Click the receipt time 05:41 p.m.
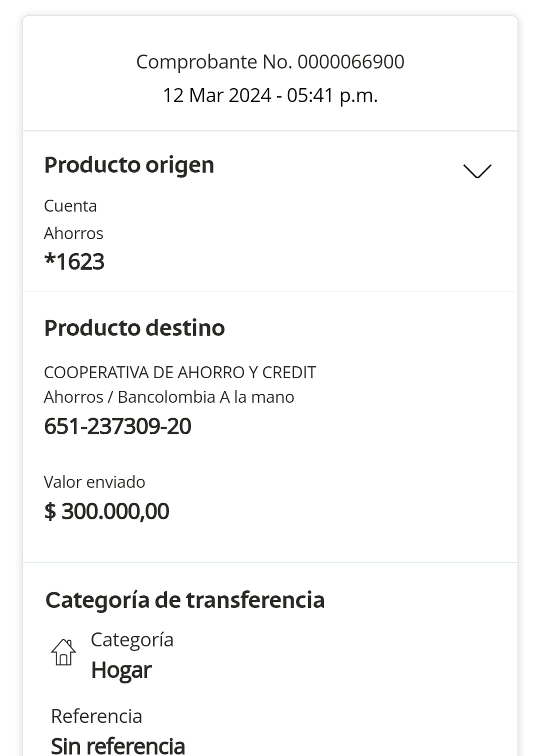Screen dimensions: 540x756 (x=332, y=95)
